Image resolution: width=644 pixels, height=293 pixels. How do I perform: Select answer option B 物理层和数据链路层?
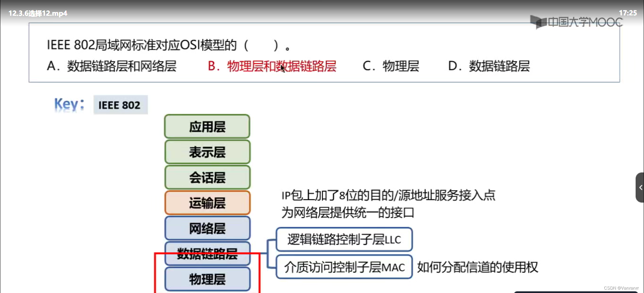click(x=272, y=66)
